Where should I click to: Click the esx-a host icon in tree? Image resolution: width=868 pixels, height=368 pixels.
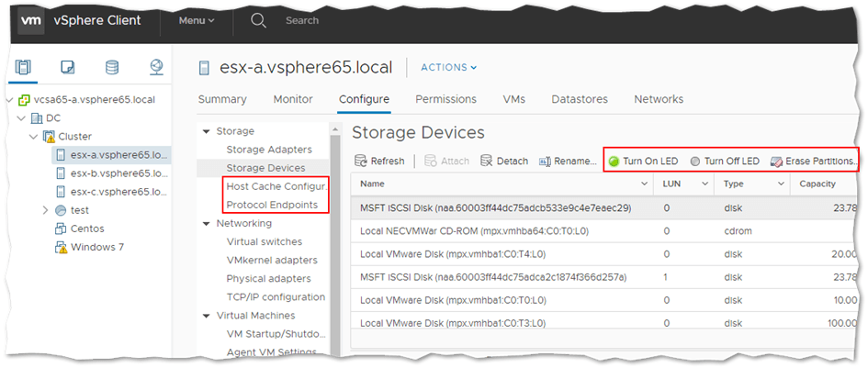click(62, 155)
